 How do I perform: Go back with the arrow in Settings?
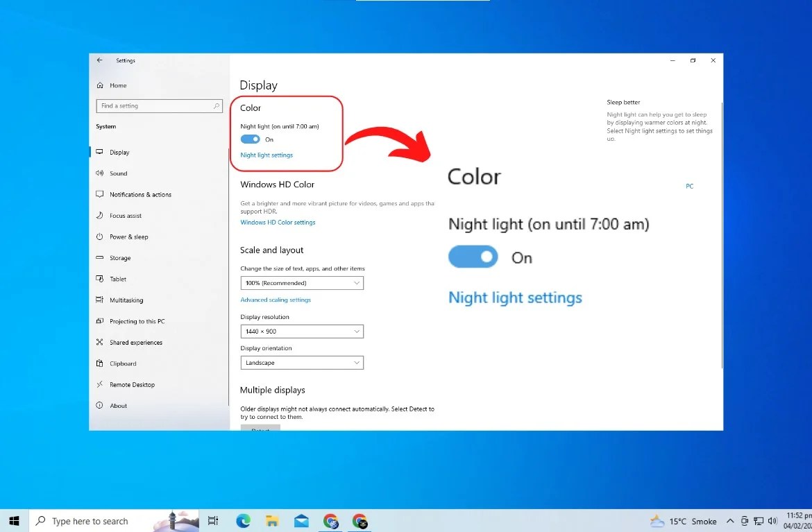99,60
